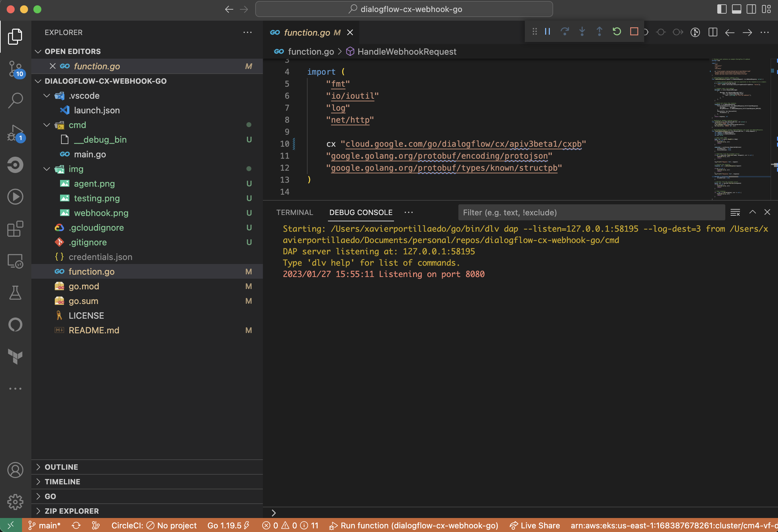
Task: Click the Go 1.19.5 version status item
Action: 228,525
